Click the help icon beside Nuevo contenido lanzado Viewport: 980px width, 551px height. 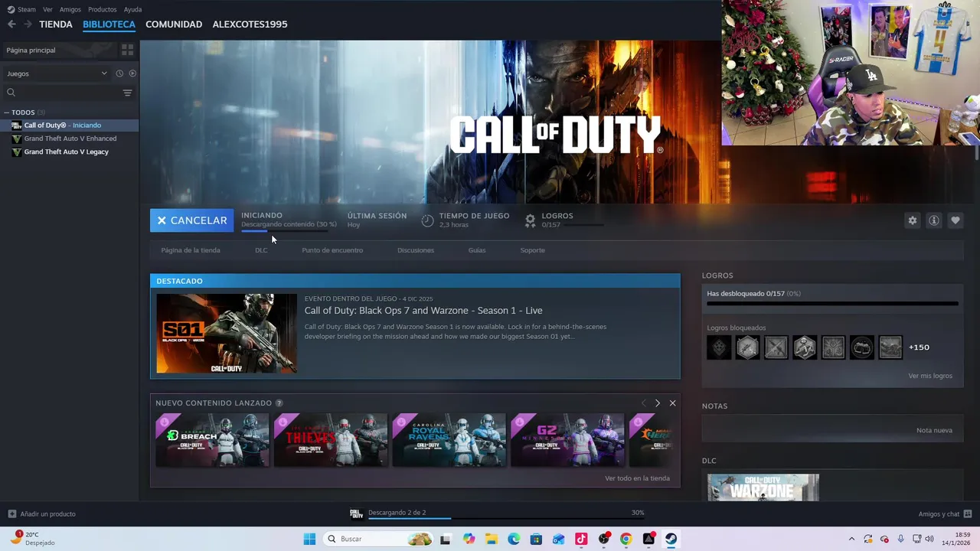click(x=279, y=403)
